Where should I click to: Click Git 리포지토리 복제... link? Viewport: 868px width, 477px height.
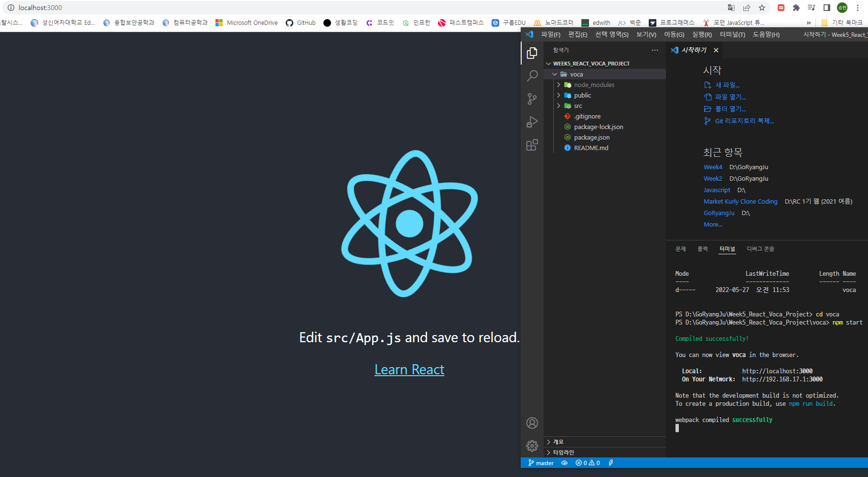click(744, 121)
